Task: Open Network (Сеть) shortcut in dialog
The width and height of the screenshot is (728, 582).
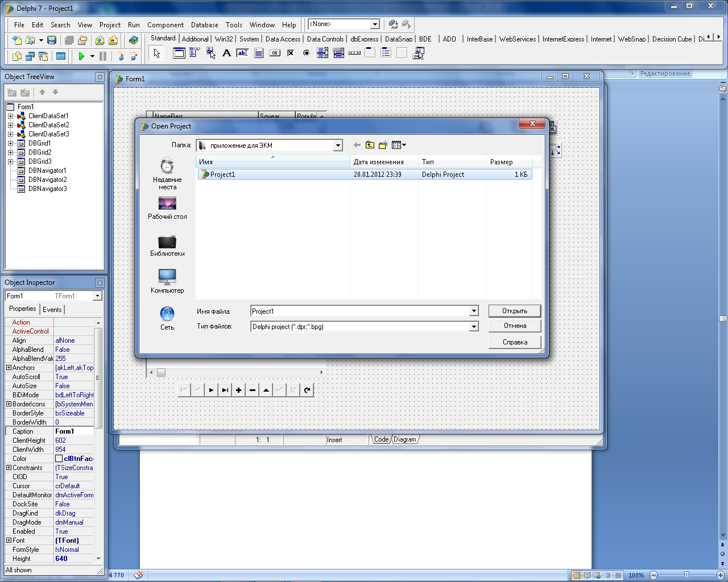Action: [x=167, y=318]
